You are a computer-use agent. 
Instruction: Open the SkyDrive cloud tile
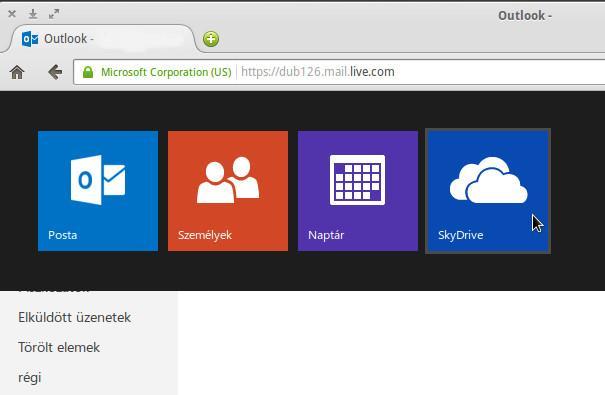(488, 191)
